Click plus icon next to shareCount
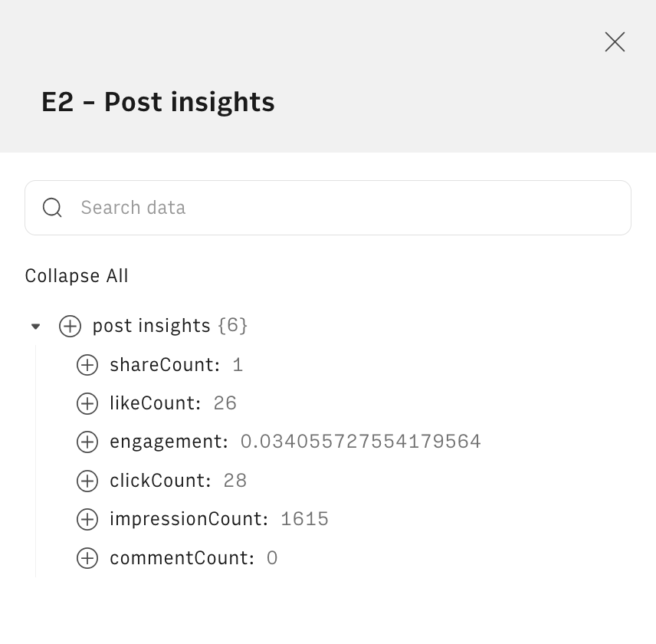This screenshot has width=656, height=644. click(87, 365)
